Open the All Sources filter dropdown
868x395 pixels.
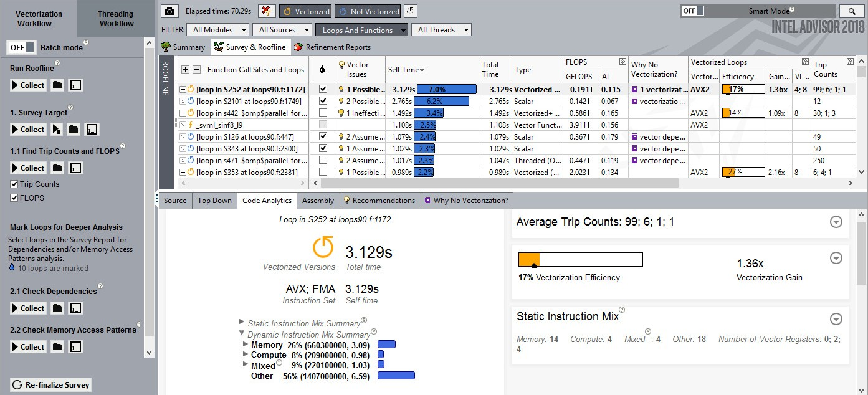click(x=282, y=30)
